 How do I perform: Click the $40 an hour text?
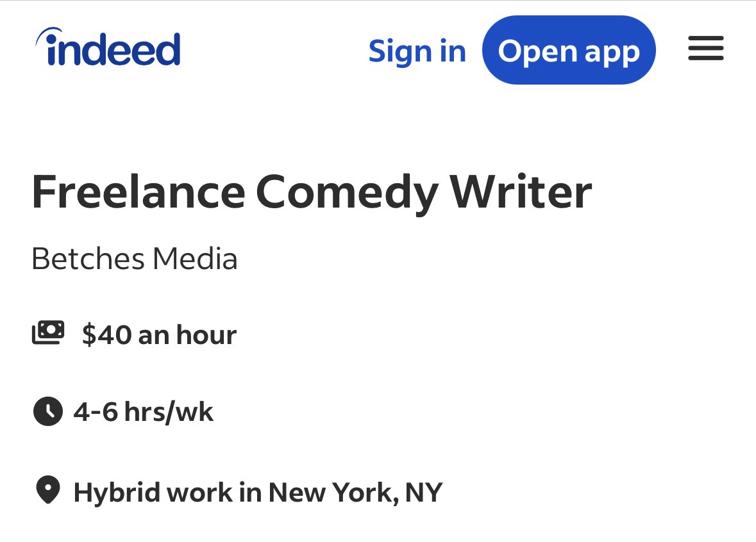coord(159,334)
